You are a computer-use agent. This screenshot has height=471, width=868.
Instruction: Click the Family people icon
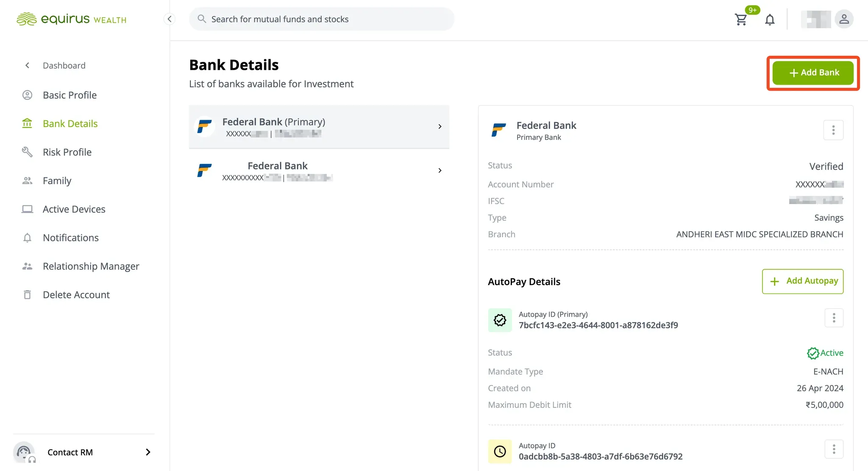tap(27, 180)
